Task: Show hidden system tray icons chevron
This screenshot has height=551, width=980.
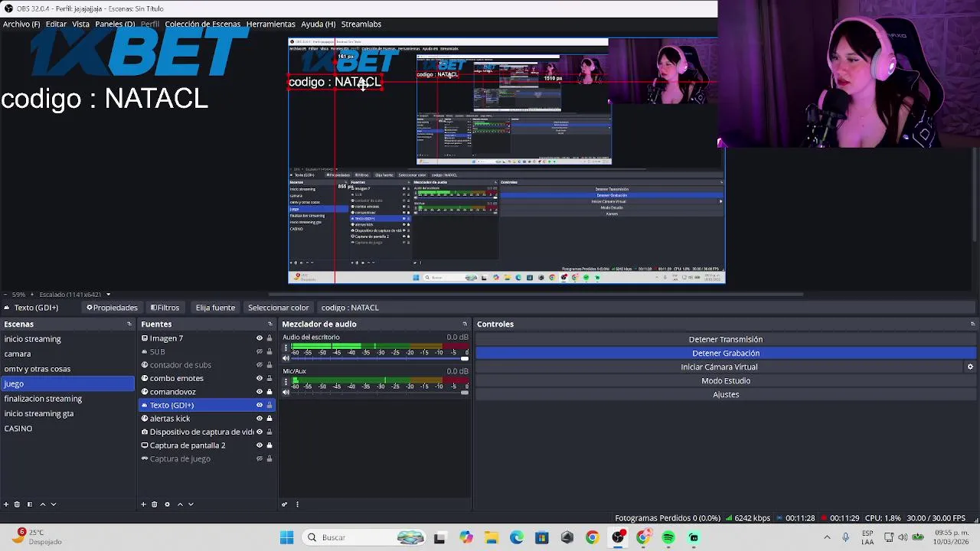Action: pos(827,537)
